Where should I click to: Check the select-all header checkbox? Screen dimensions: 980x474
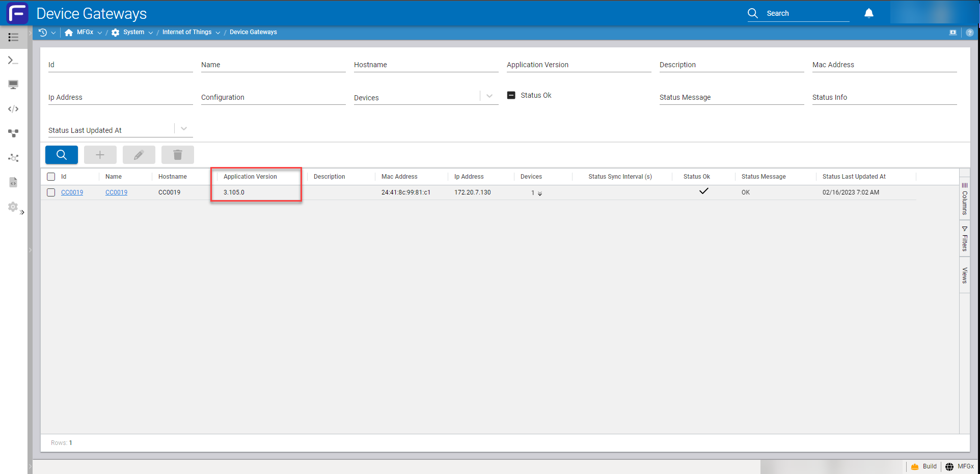click(x=51, y=177)
